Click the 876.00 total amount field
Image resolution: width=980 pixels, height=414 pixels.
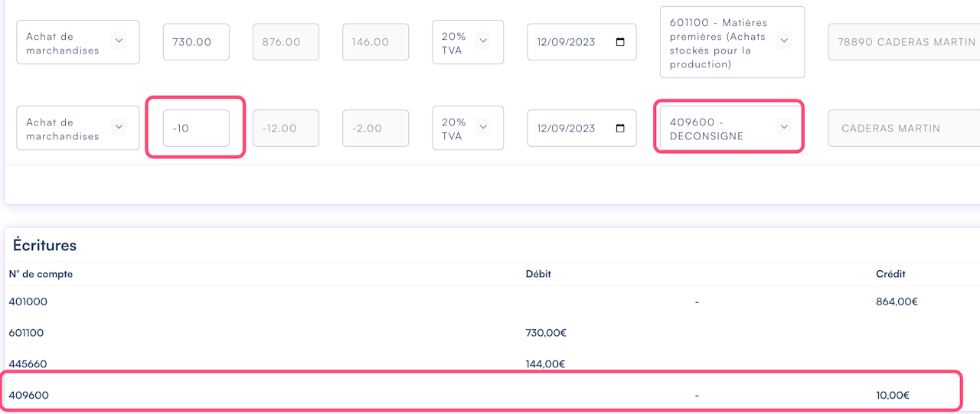pos(287,42)
